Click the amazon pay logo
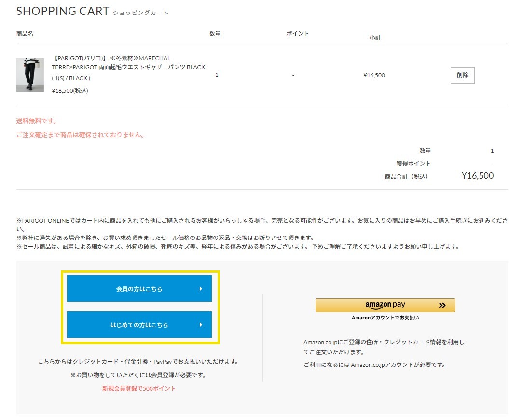The image size is (522, 420). tap(385, 305)
